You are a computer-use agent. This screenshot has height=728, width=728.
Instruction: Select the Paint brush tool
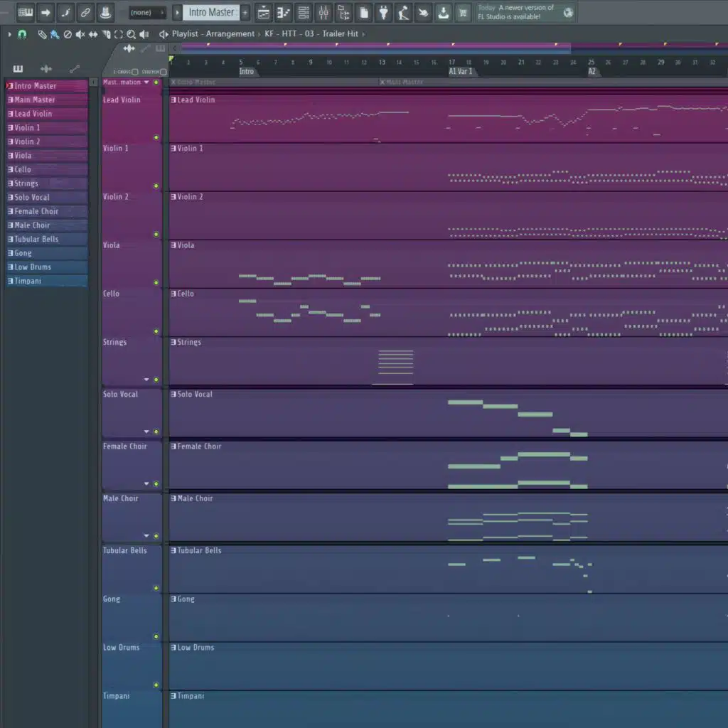54,34
